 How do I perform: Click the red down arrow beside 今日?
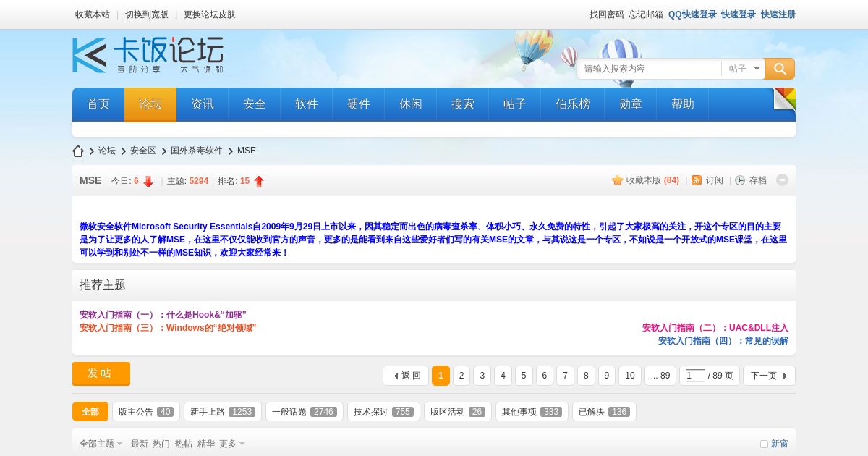tap(148, 181)
